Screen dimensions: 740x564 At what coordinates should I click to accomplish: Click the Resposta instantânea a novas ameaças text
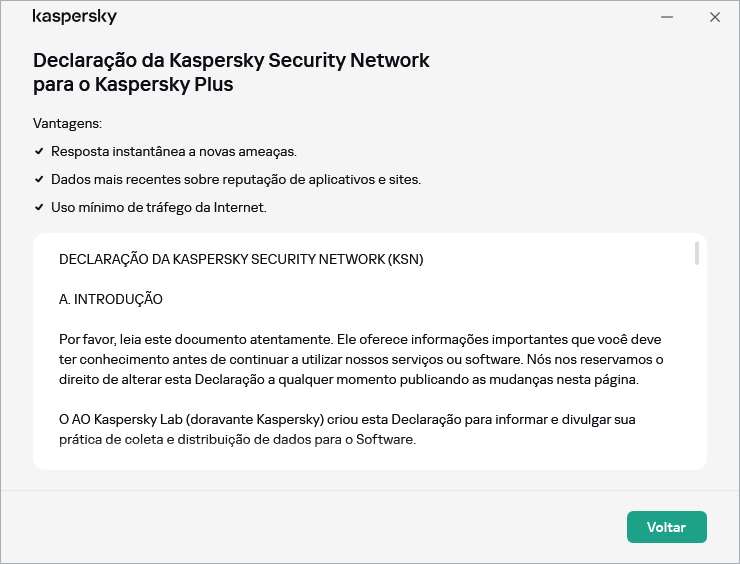point(173,151)
